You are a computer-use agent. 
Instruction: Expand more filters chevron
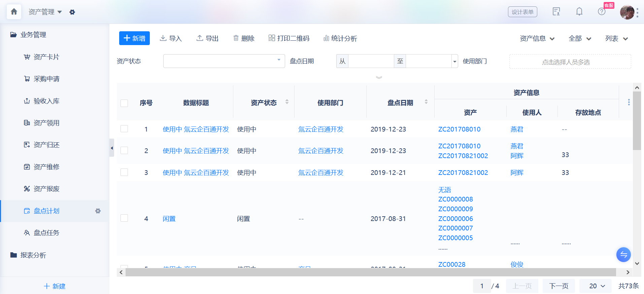(x=379, y=77)
